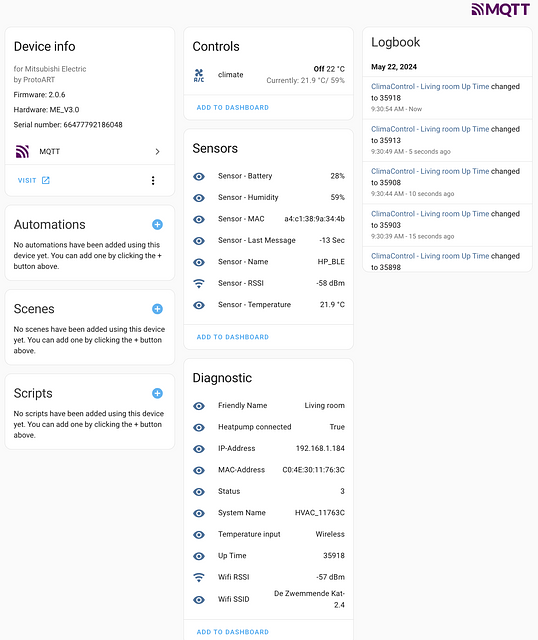Click the eye icon for Sensor - Humidity
Viewport: 538px width, 640px height.
[x=199, y=198]
